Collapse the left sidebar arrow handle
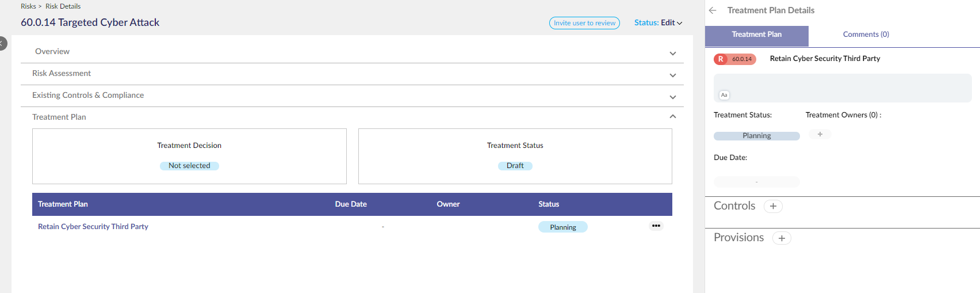The image size is (980, 293). (x=2, y=43)
